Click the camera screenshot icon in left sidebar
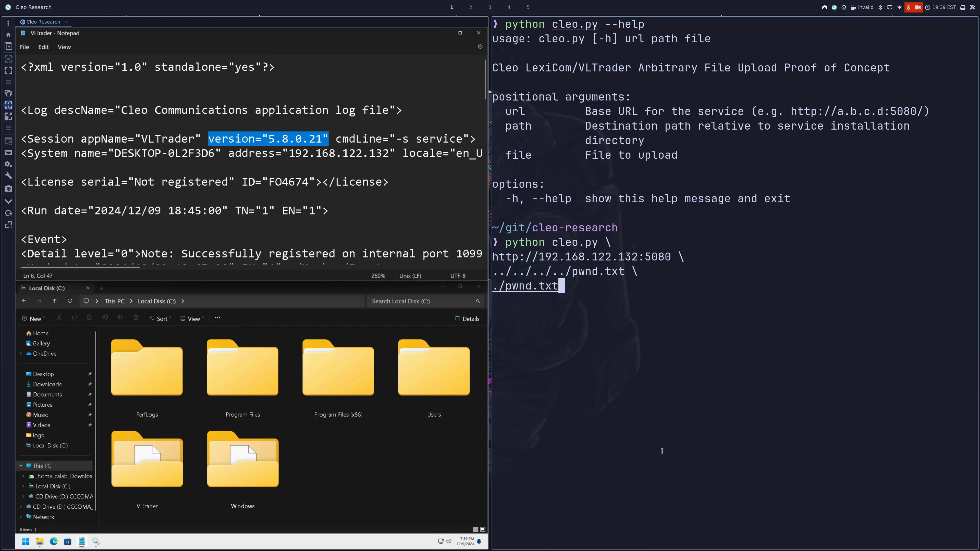The width and height of the screenshot is (980, 551). [8, 189]
